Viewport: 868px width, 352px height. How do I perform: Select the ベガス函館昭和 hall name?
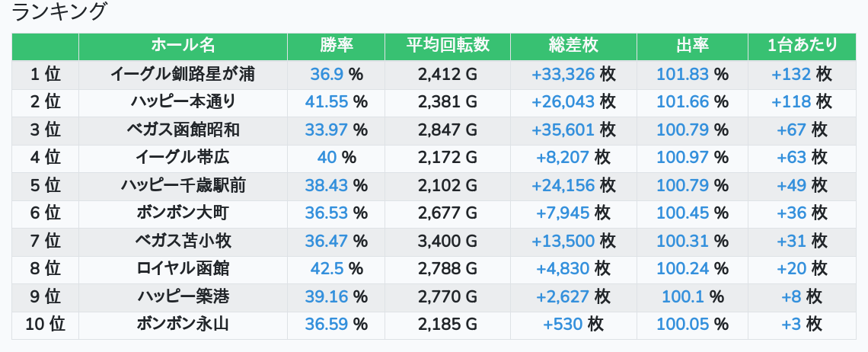click(183, 130)
